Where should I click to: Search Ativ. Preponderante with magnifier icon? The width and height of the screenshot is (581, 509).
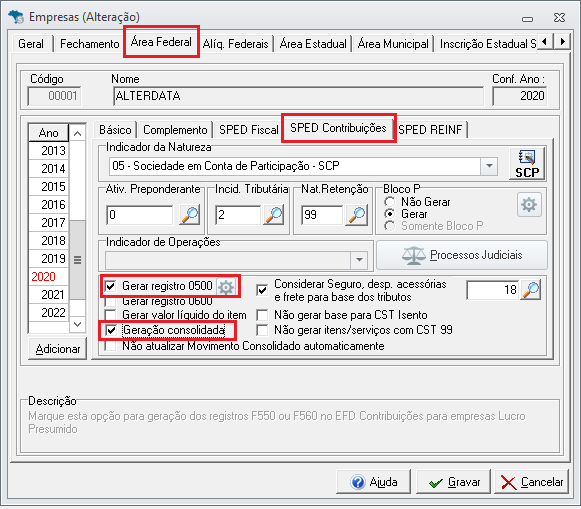190,214
